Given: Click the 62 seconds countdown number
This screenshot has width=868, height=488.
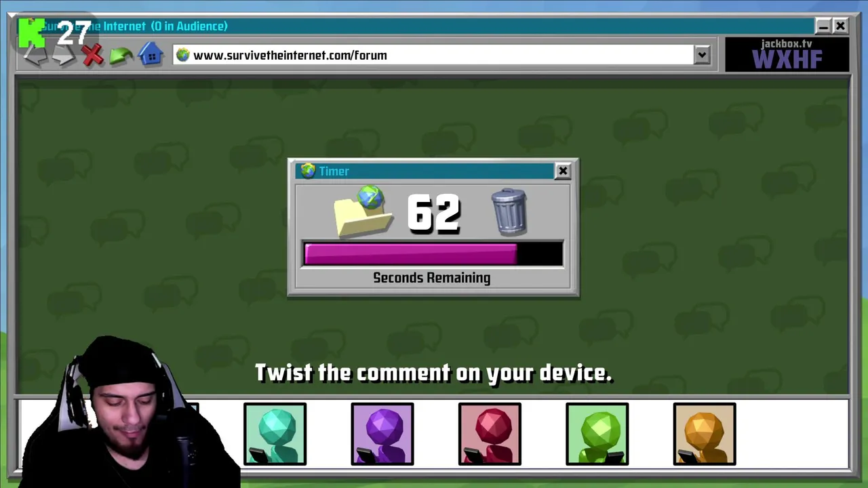Looking at the screenshot, I should pos(434,213).
